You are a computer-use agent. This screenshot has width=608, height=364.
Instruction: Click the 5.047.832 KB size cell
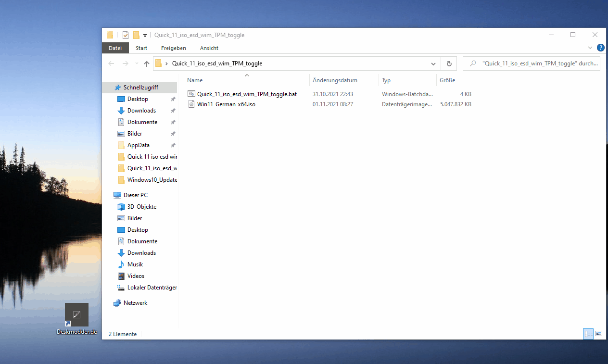point(456,104)
